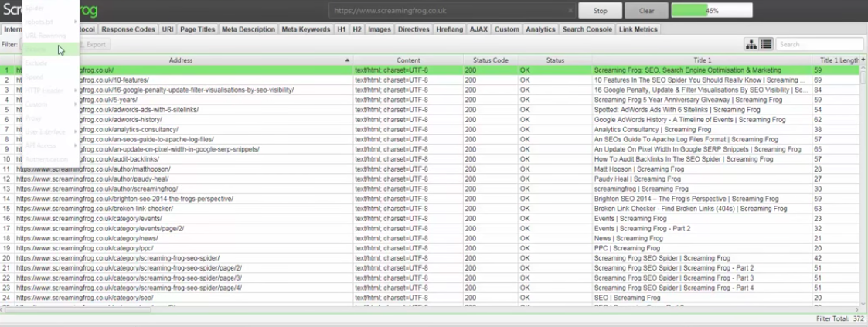Viewport: 868px width, 327px height.
Task: Clear the URL bar with the x icon
Action: pos(570,11)
